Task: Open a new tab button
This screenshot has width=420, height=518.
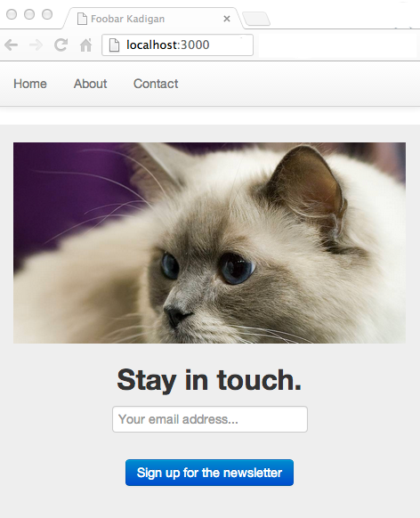Action: point(256,19)
